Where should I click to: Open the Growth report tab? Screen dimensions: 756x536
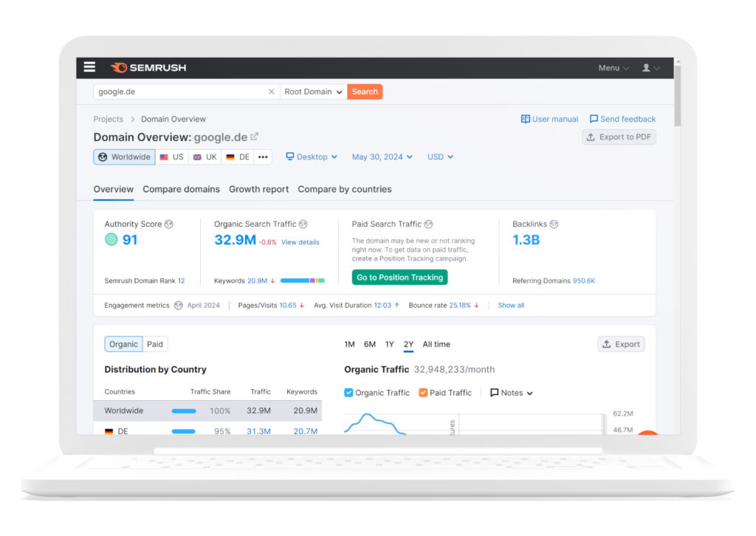click(258, 190)
